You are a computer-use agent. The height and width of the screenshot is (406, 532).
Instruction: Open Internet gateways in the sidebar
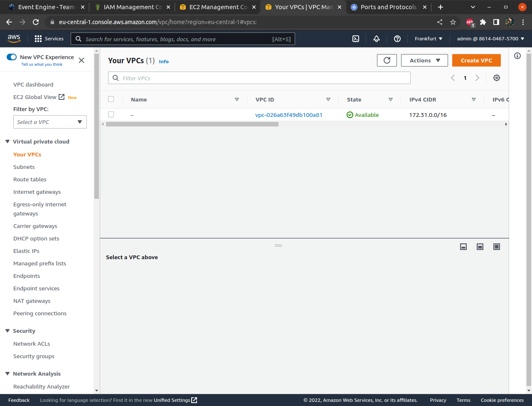pos(37,192)
